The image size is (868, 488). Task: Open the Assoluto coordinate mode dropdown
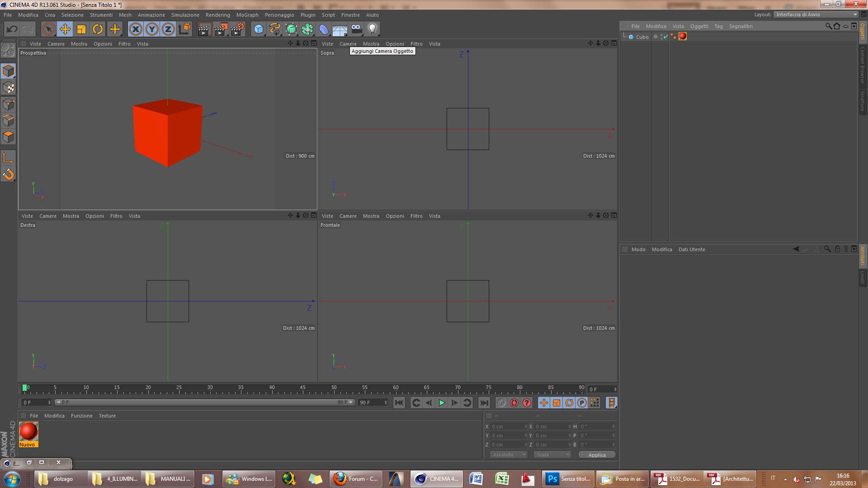pos(509,455)
